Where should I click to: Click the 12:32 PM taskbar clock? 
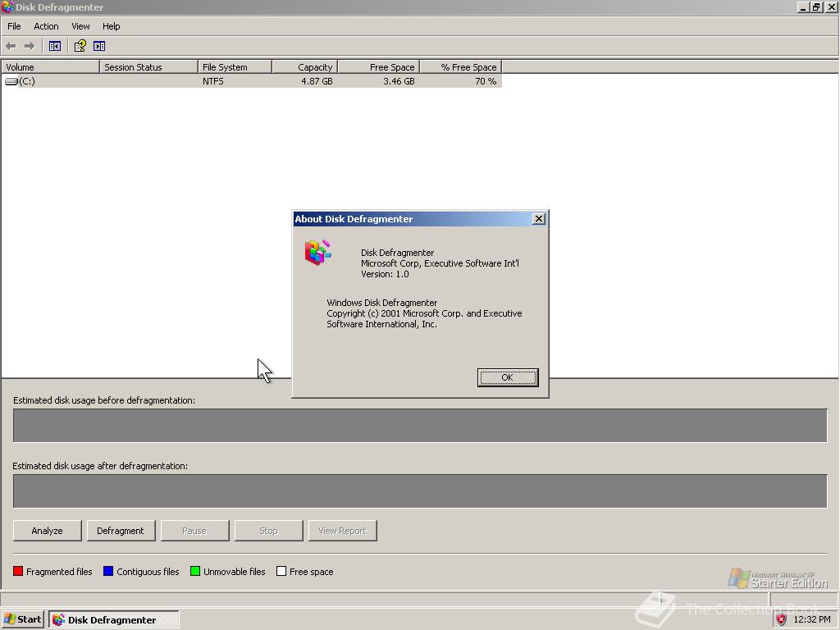click(x=812, y=619)
